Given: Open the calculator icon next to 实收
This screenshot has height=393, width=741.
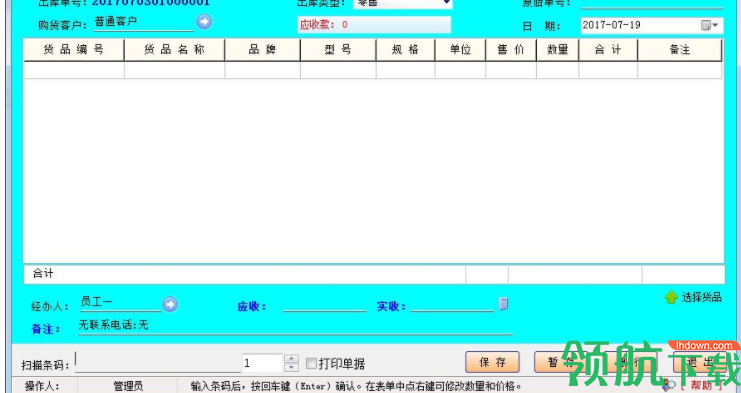Looking at the screenshot, I should tap(503, 304).
